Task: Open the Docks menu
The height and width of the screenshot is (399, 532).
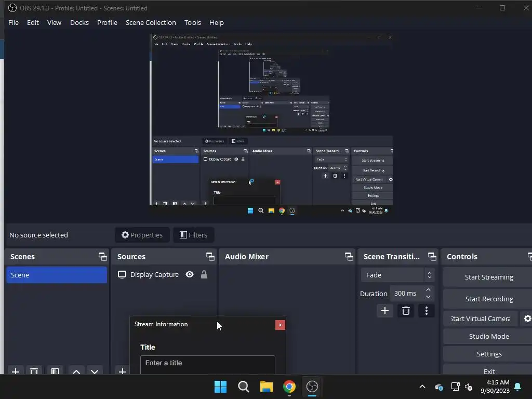Action: 79,22
